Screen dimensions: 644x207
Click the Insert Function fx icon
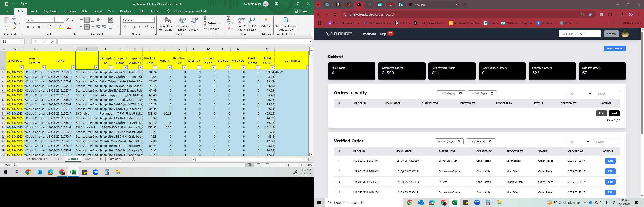[52, 41]
